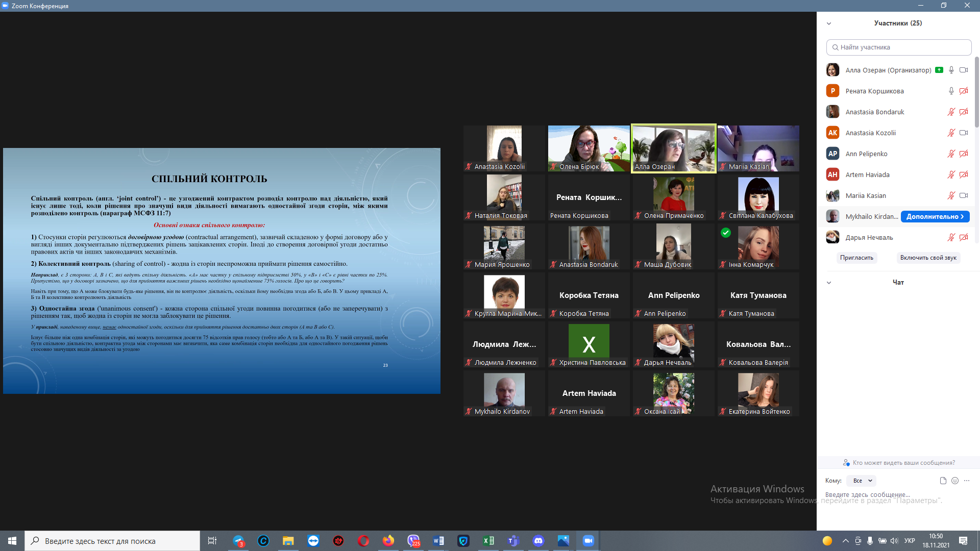980x551 pixels.
Task: Open the Кому recipient dropdown
Action: (x=862, y=481)
